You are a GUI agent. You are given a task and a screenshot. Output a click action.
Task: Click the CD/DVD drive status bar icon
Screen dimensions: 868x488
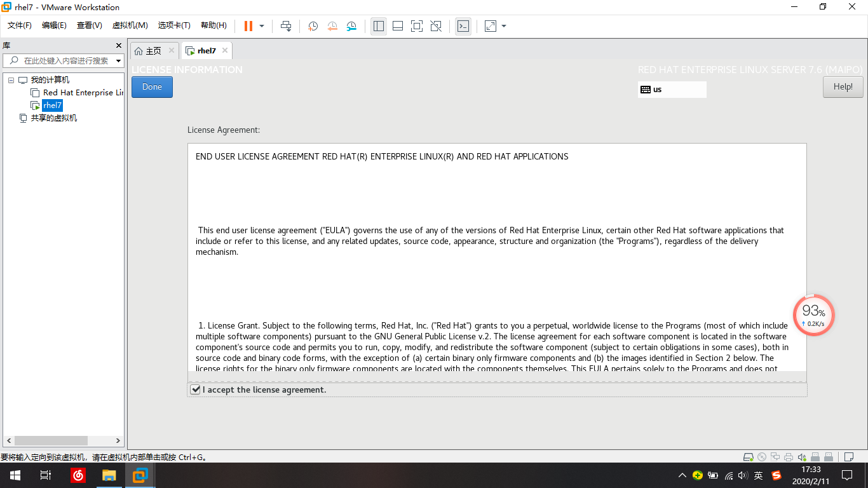[x=762, y=457]
